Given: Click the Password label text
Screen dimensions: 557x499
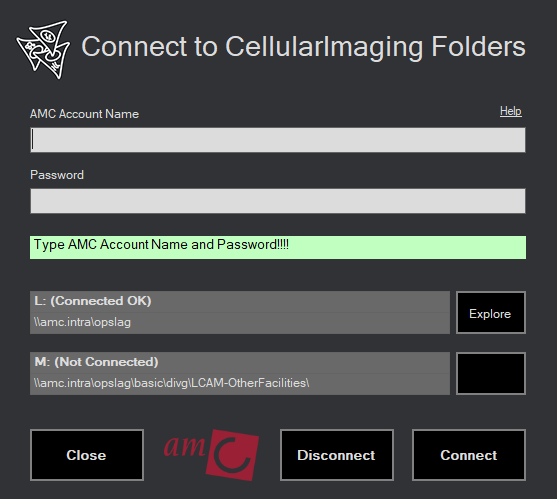Looking at the screenshot, I should click(57, 175).
